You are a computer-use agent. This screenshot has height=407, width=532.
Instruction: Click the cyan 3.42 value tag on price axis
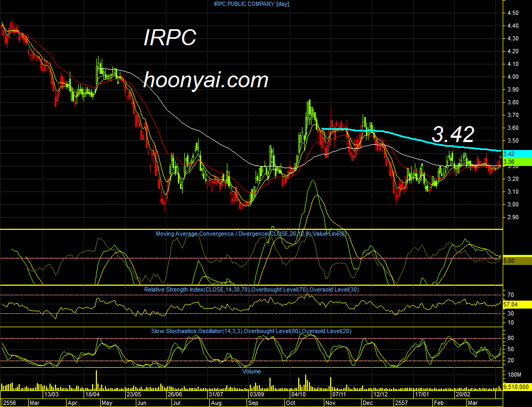click(x=517, y=154)
